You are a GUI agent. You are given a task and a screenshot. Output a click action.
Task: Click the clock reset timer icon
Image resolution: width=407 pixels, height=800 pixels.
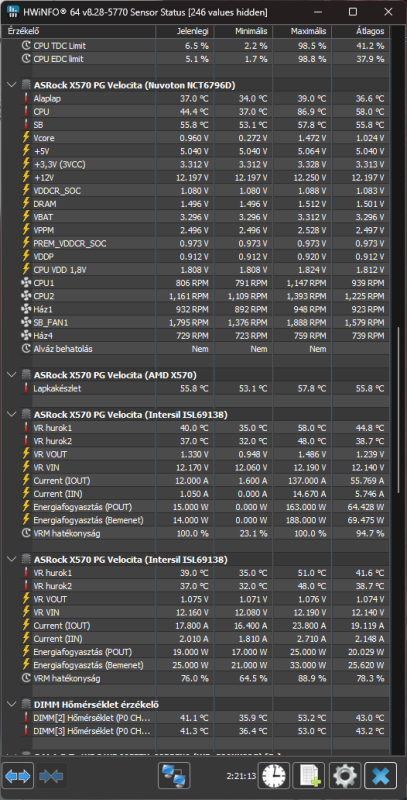coord(274,776)
